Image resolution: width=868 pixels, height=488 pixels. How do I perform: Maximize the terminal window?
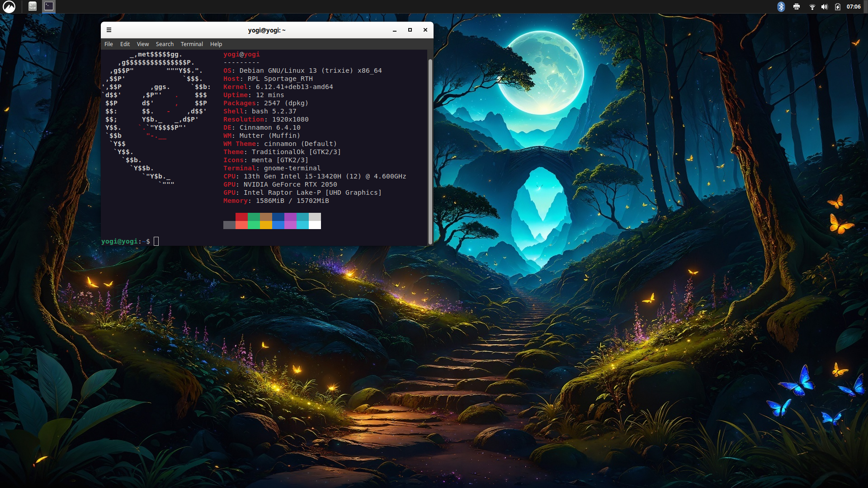[410, 30]
